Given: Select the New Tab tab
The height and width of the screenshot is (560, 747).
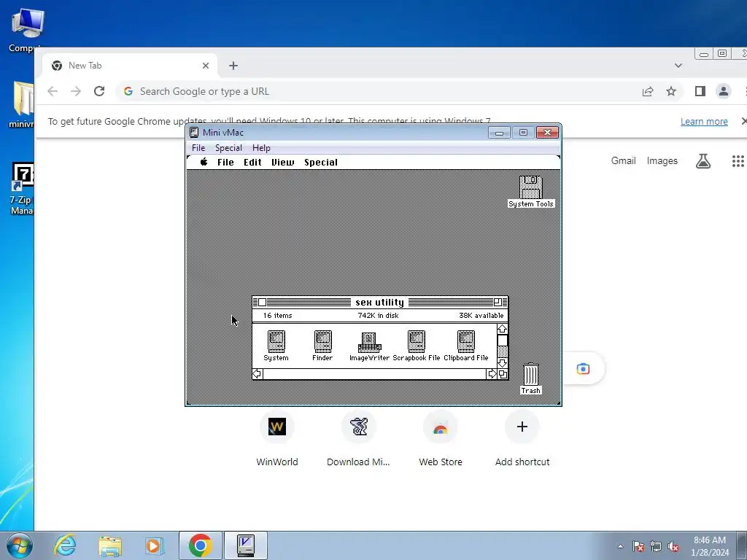Looking at the screenshot, I should tap(130, 66).
